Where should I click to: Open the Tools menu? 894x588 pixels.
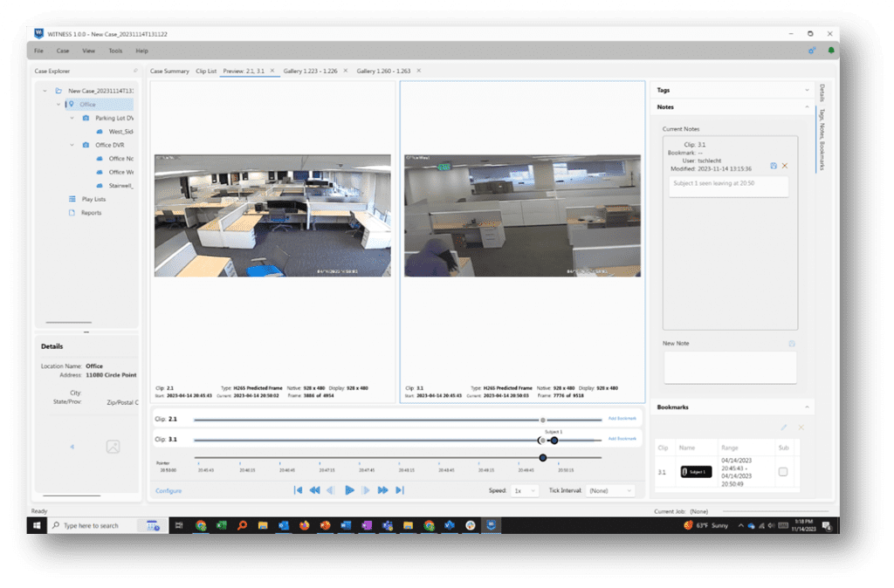[x=115, y=51]
